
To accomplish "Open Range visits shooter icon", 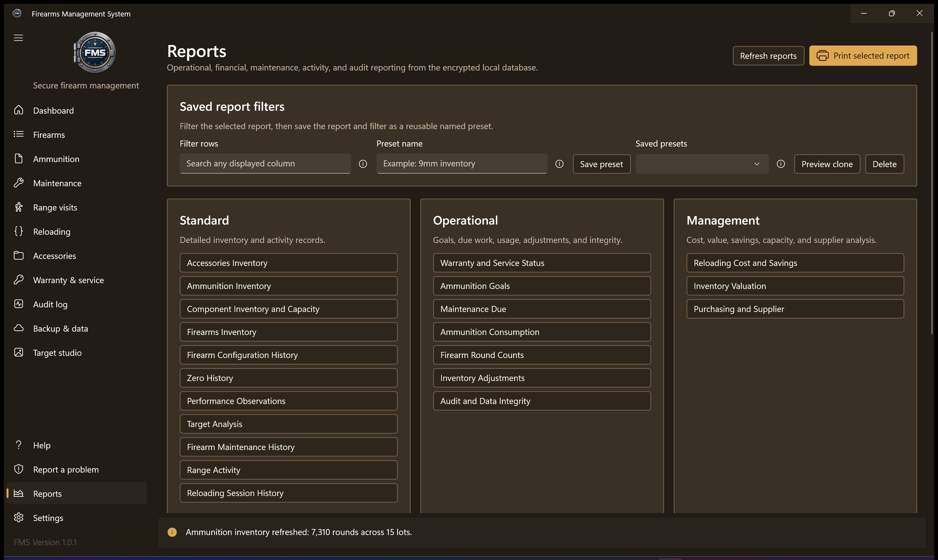I will [x=18, y=207].
